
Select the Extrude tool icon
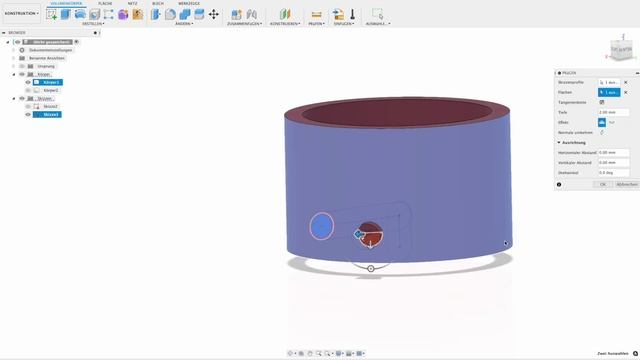[66, 14]
